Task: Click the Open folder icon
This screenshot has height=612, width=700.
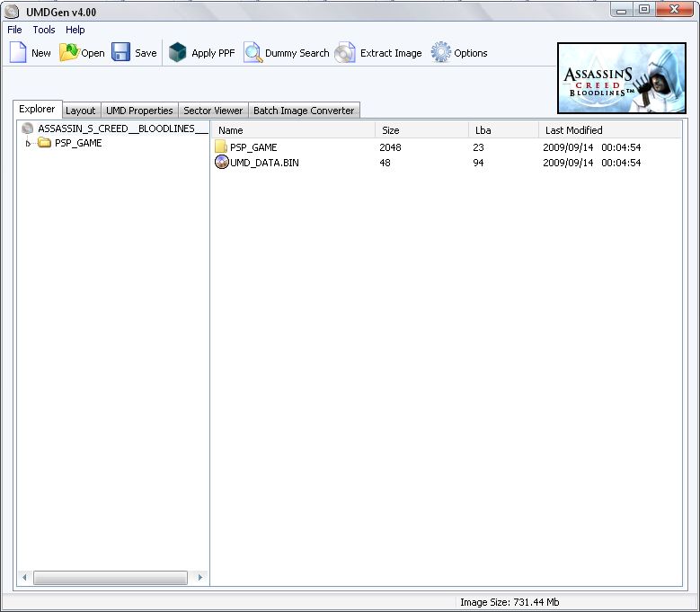Action: coord(69,52)
